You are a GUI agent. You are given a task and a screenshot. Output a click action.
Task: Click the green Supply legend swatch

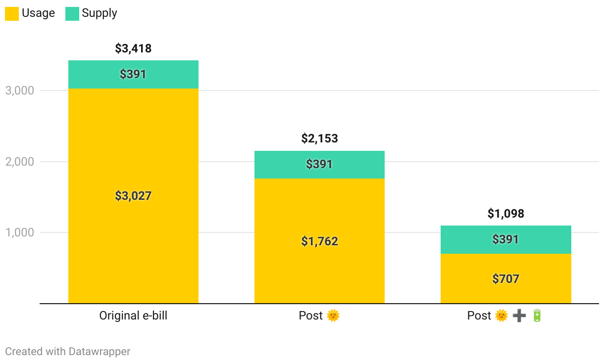72,13
